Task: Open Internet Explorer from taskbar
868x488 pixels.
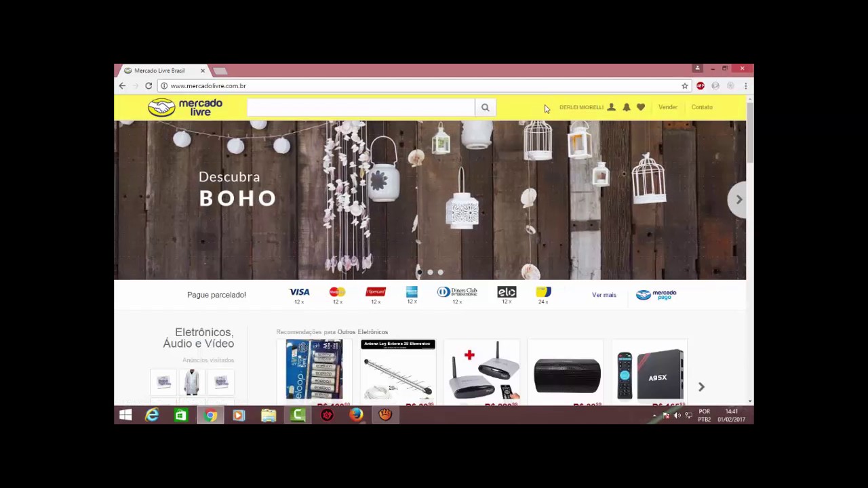Action: 152,415
